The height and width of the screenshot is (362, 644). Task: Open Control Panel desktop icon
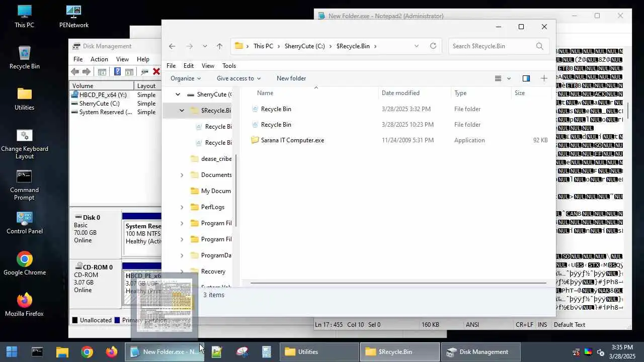(24, 223)
